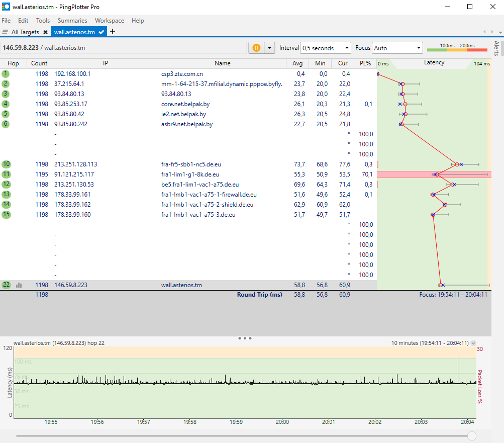Viewport: 504px width, 443px height.
Task: Sort by the Name column header
Action: [x=223, y=63]
